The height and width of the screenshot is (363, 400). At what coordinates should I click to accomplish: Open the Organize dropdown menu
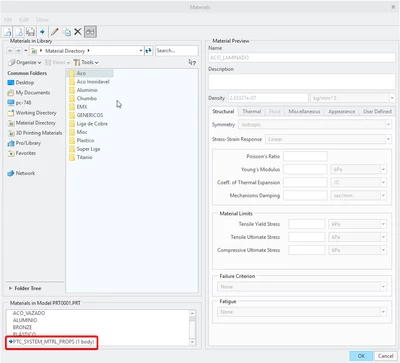(x=25, y=62)
